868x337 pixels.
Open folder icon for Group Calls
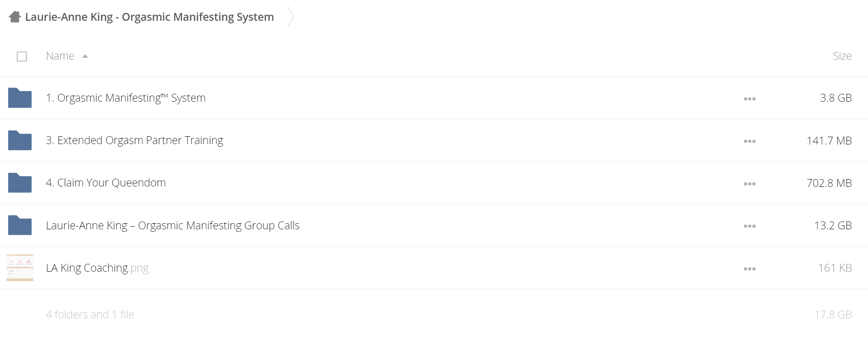(20, 225)
